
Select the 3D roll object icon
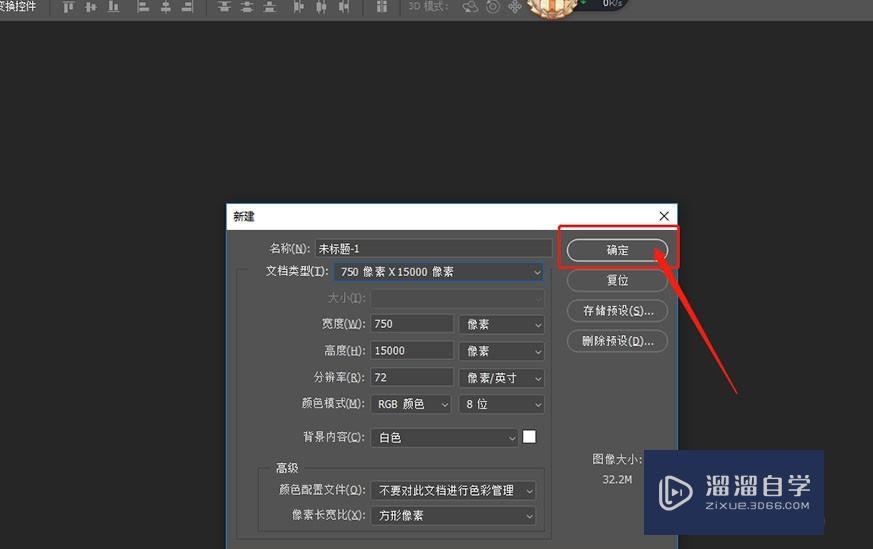pyautogui.click(x=493, y=7)
